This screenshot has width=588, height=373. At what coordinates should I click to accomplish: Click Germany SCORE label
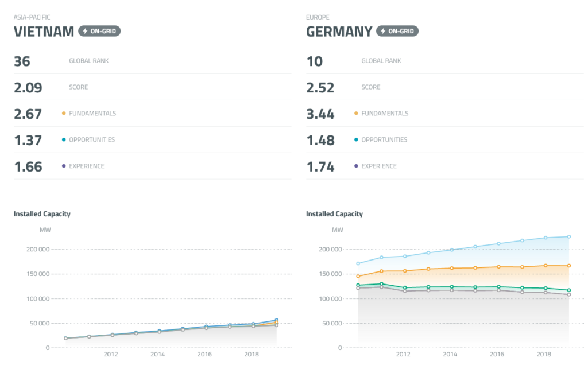371,87
